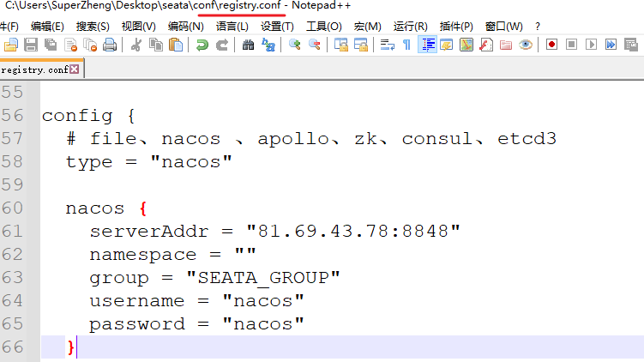
Task: Click the Save file toolbar icon
Action: pyautogui.click(x=31, y=45)
